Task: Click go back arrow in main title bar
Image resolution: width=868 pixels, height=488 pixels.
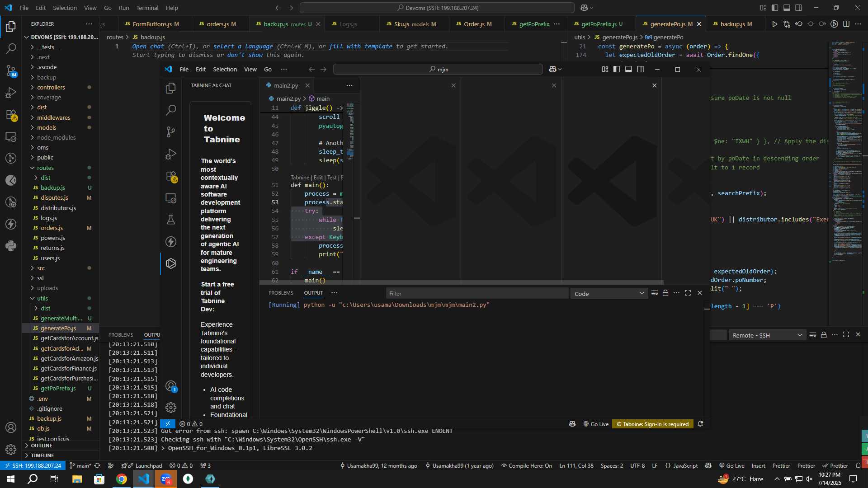Action: pos(278,8)
